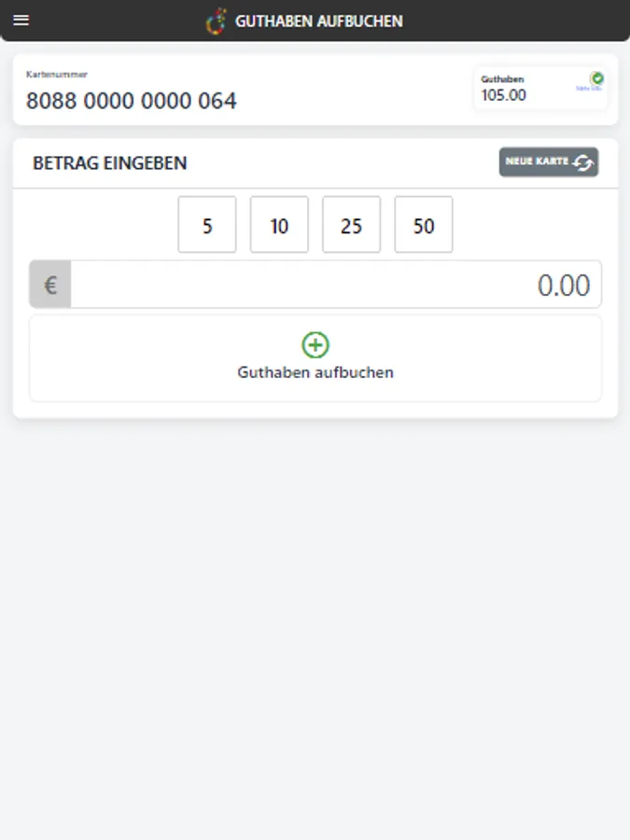Focus the amount input field showing 0.00
Image resolution: width=630 pixels, height=840 pixels.
(336, 285)
